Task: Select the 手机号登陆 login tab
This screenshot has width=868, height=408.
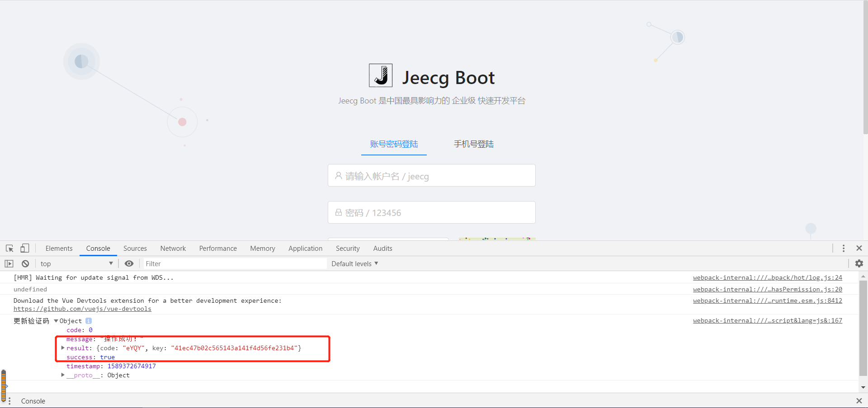Action: tap(473, 144)
